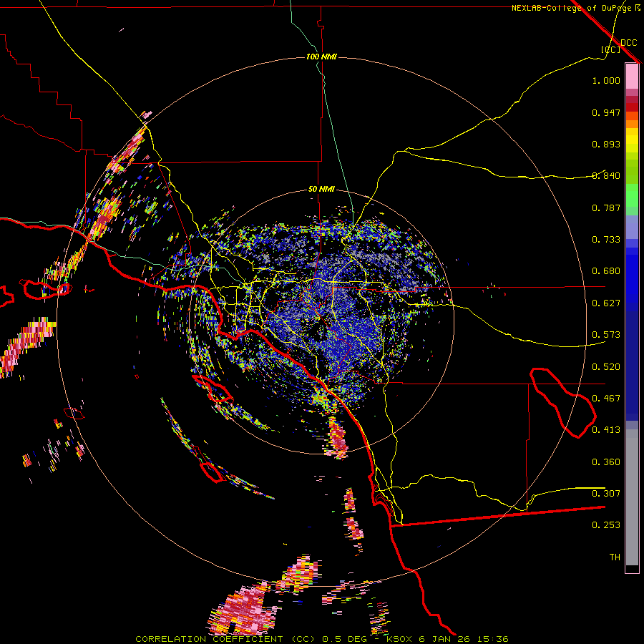Click the 0.840 scale value
Image resolution: width=644 pixels, height=644 pixels.
tap(606, 176)
